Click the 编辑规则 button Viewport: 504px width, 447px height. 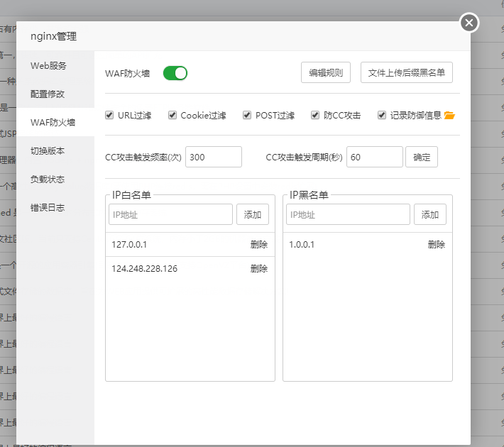coord(326,72)
